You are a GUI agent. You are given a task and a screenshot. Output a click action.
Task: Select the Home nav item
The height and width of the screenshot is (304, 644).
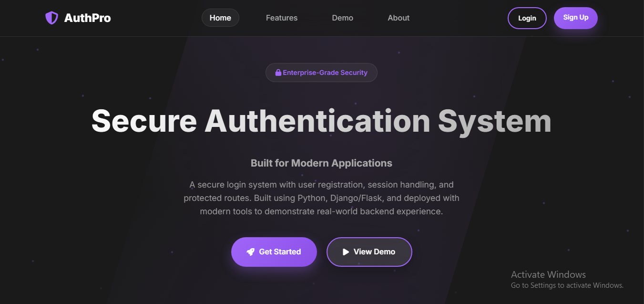coord(220,18)
